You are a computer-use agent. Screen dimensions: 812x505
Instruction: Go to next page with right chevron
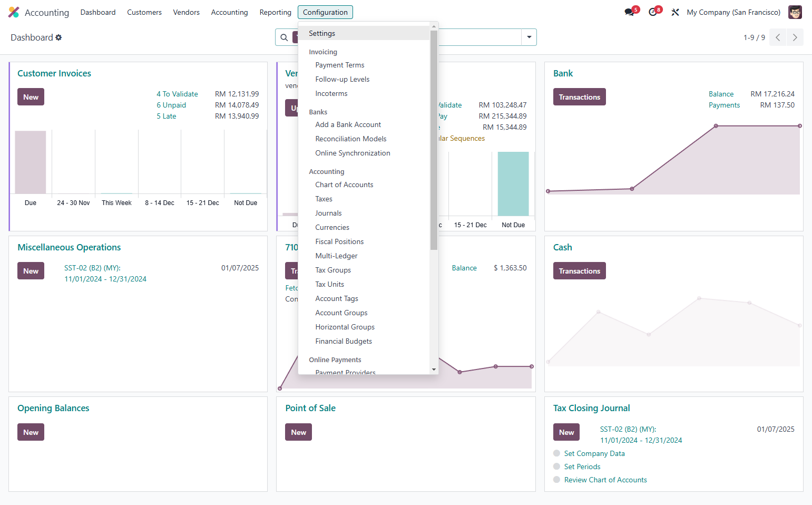(x=795, y=37)
